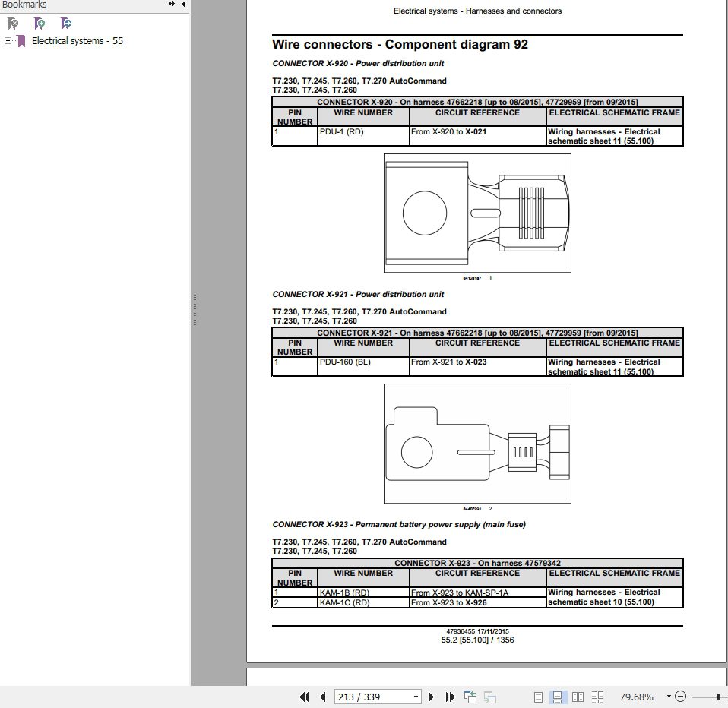Click the PDU-1 (RD) wire number cell

coord(363,136)
